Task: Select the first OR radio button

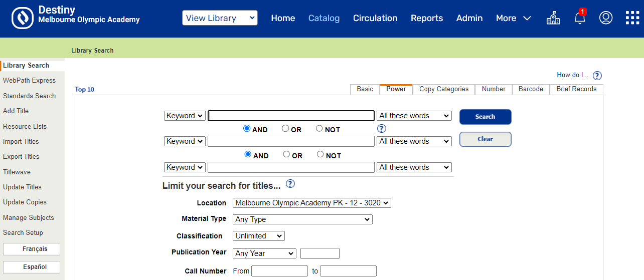Action: coord(285,129)
